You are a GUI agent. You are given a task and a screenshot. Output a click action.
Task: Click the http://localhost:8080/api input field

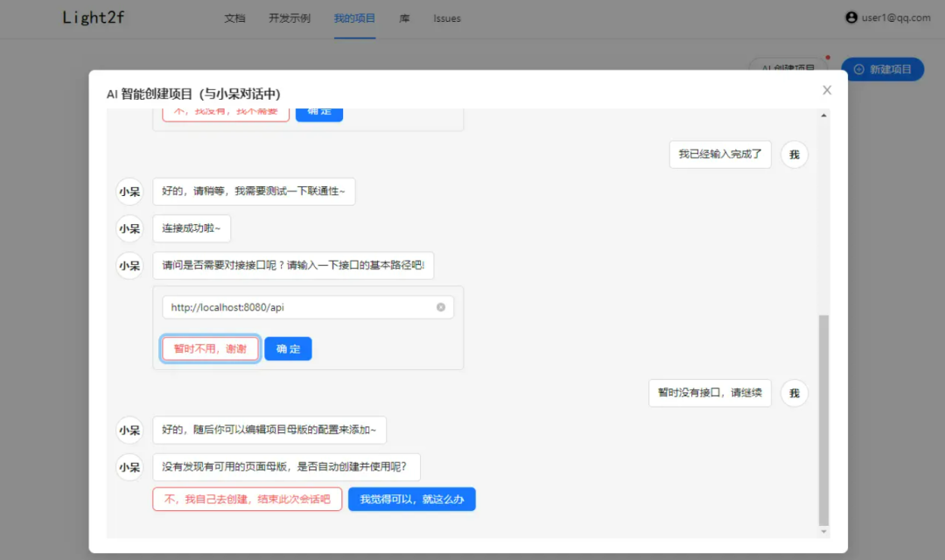point(297,306)
